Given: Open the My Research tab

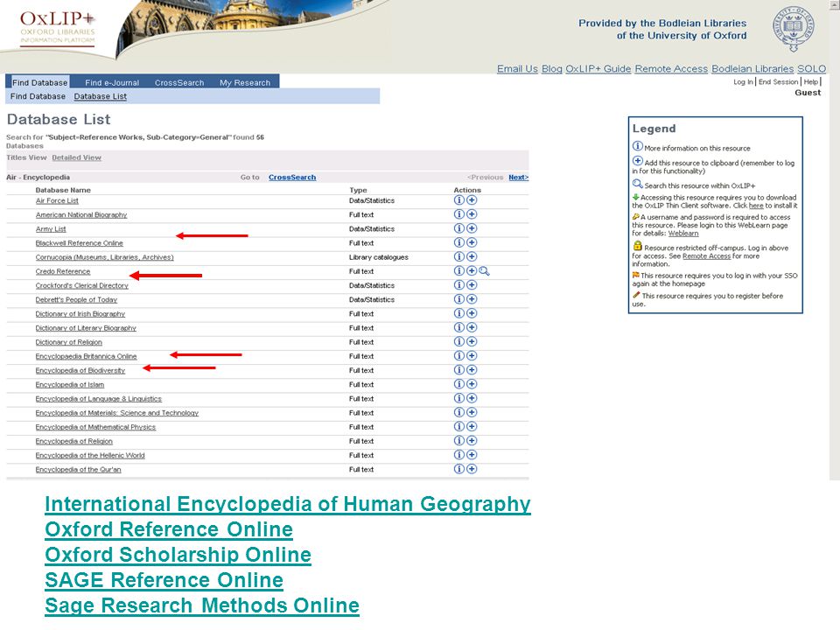Looking at the screenshot, I should [245, 82].
